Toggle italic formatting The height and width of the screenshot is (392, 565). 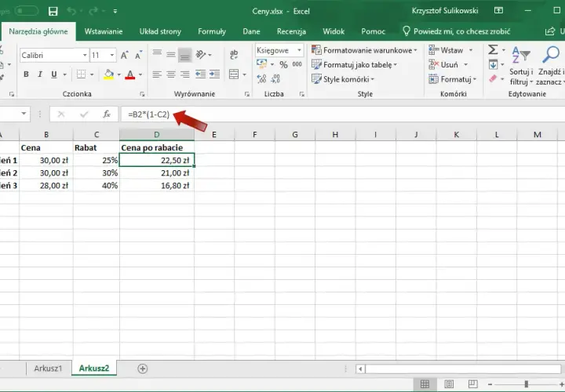pyautogui.click(x=40, y=74)
